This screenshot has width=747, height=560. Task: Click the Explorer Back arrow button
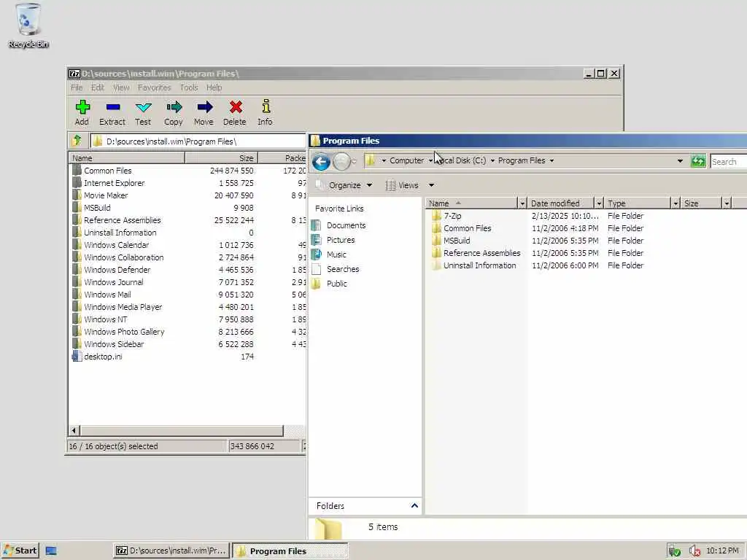click(321, 162)
